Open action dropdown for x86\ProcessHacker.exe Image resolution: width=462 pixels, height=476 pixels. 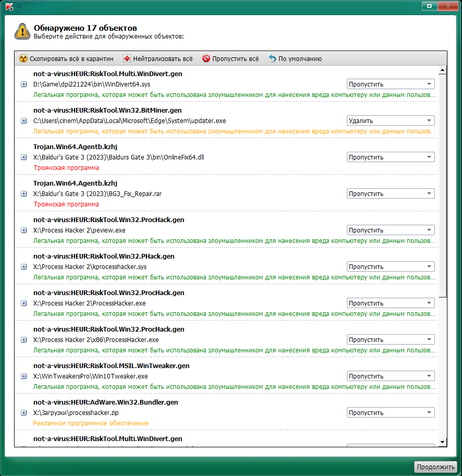point(391,339)
